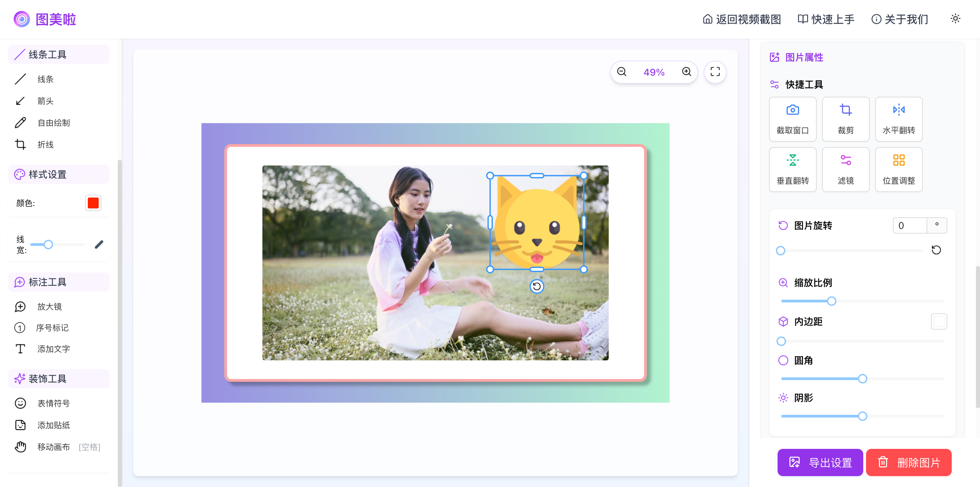The height and width of the screenshot is (487, 980).
Task: Choose the 折线 polyline tool
Action: tap(45, 144)
